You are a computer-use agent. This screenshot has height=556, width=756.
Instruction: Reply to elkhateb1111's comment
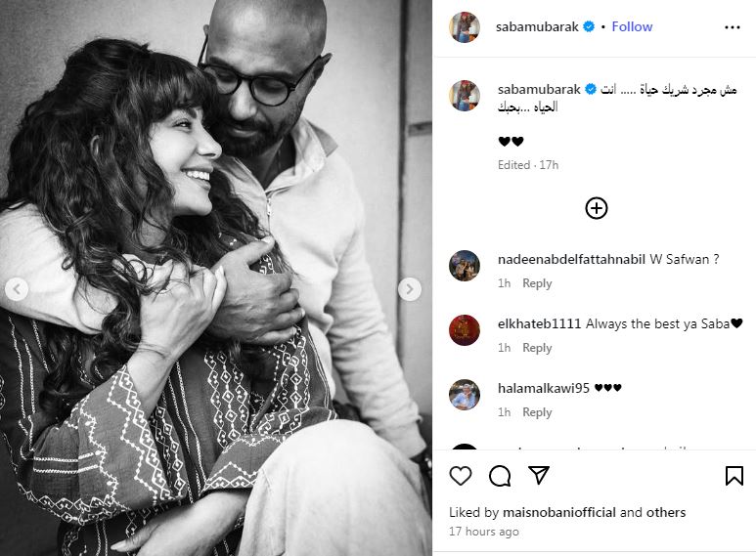pos(537,348)
